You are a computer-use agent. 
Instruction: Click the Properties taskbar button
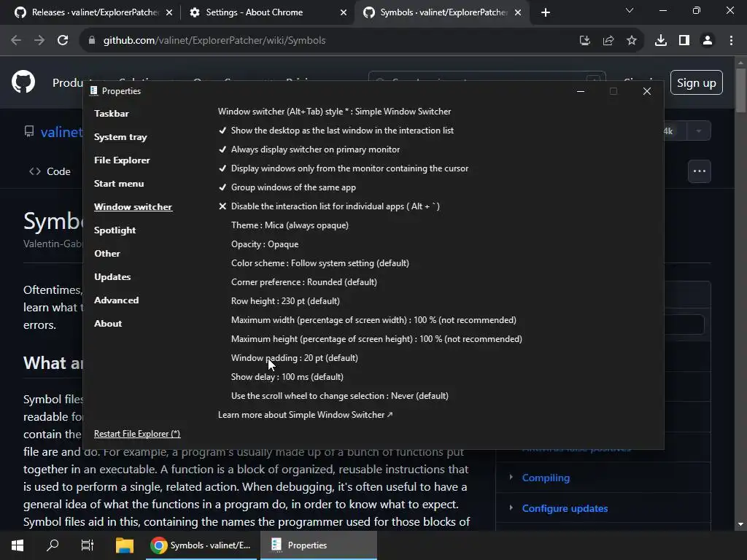[x=319, y=545]
